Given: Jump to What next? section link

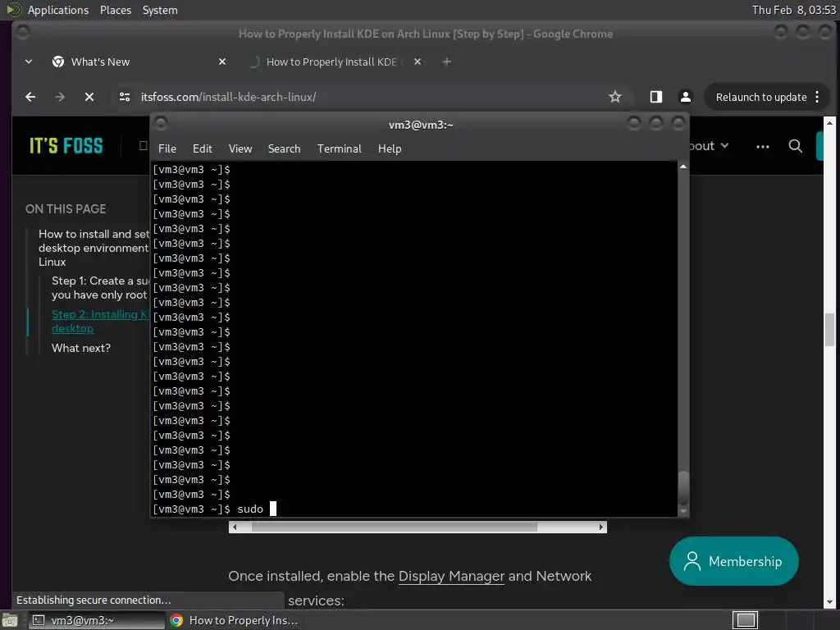Looking at the screenshot, I should point(81,348).
